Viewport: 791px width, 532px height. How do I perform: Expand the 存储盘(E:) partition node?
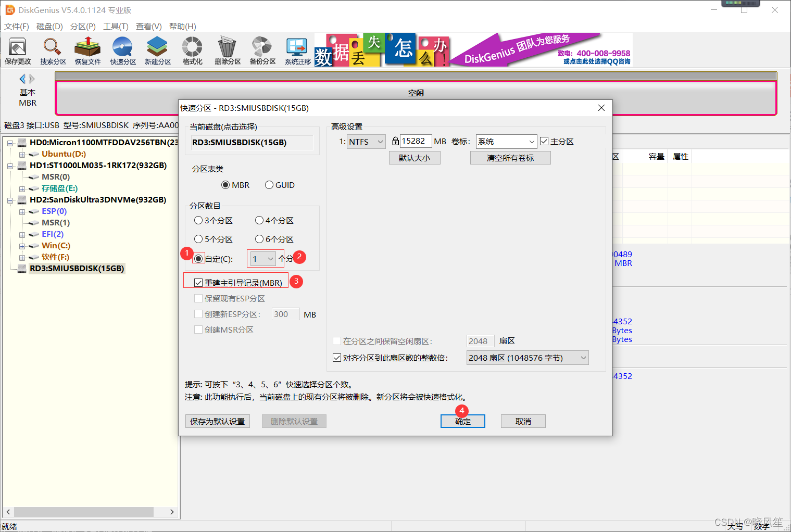point(22,188)
